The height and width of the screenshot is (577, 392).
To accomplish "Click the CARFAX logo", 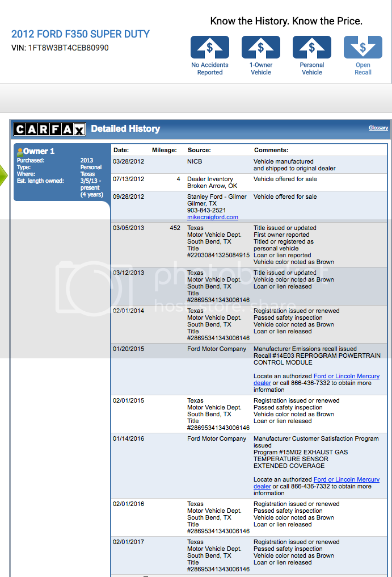I will point(50,129).
